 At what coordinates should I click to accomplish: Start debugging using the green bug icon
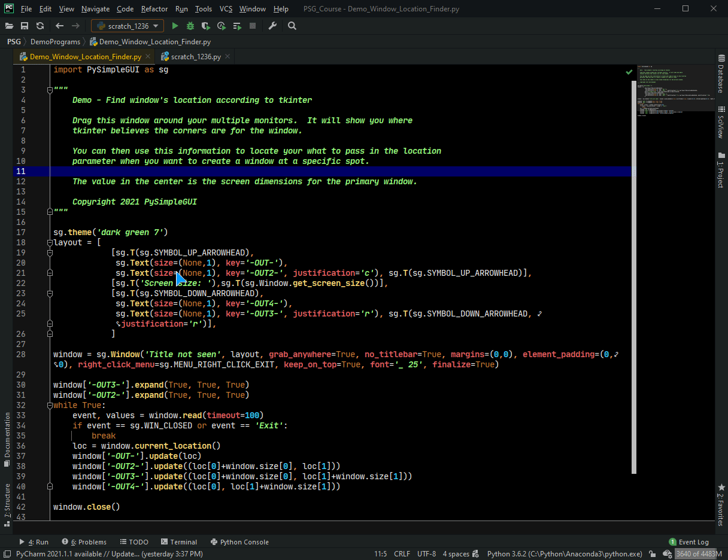(190, 26)
